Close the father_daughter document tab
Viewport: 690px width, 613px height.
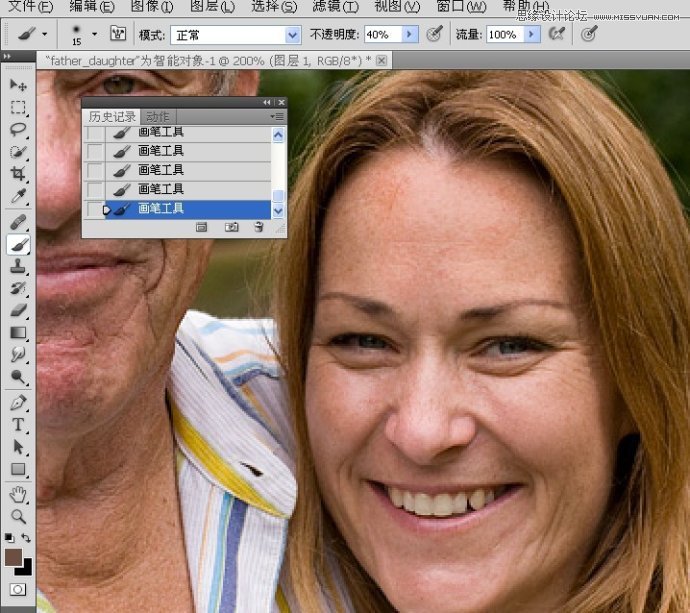pos(382,60)
